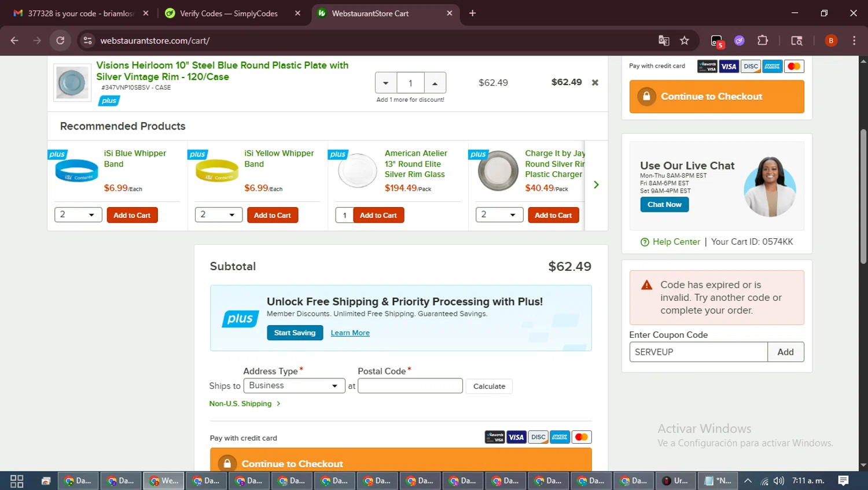Screen dimensions: 868x490
Task: Reload the current page
Action: [60, 40]
